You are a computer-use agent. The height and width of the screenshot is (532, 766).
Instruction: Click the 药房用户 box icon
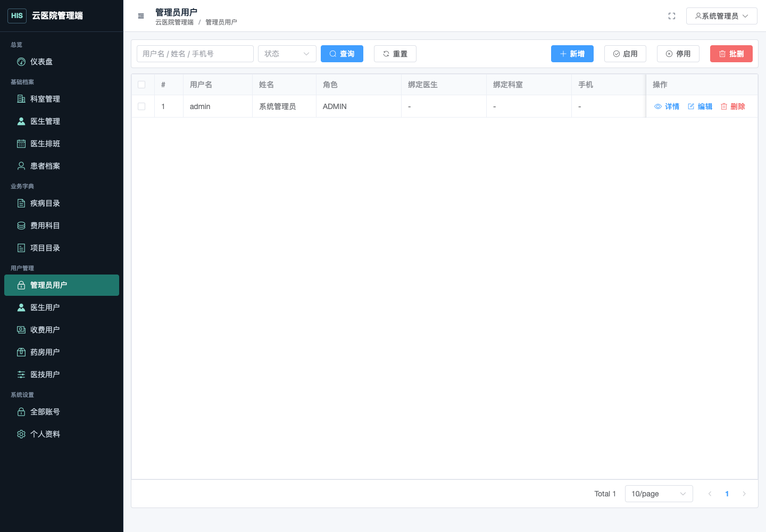pos(21,352)
